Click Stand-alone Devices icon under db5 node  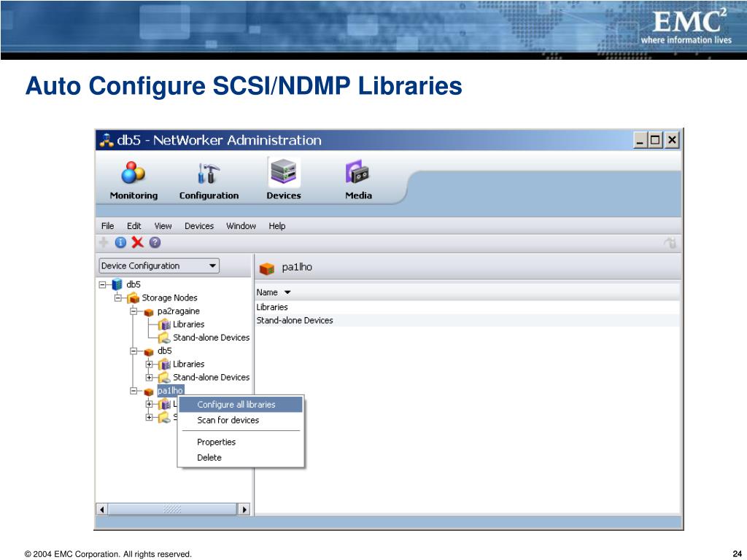tap(164, 378)
